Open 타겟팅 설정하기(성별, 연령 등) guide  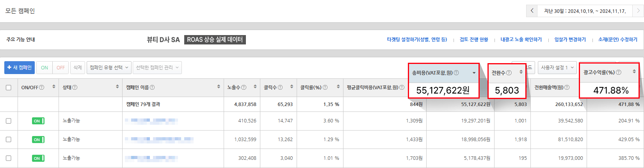point(417,40)
